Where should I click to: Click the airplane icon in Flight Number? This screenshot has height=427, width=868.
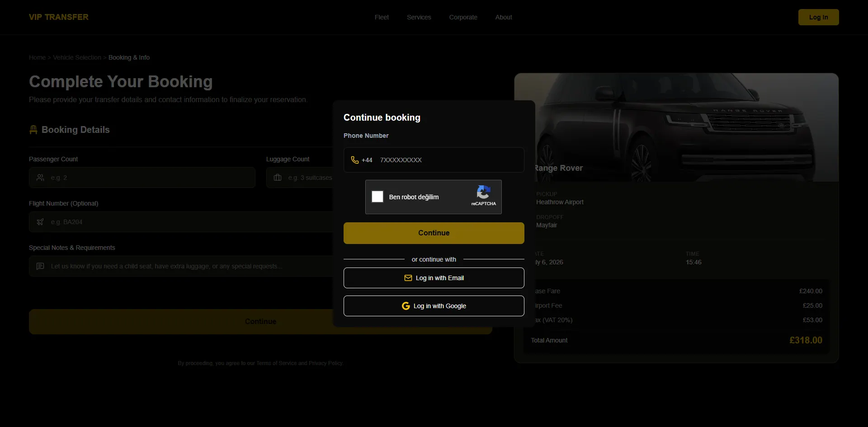click(40, 222)
